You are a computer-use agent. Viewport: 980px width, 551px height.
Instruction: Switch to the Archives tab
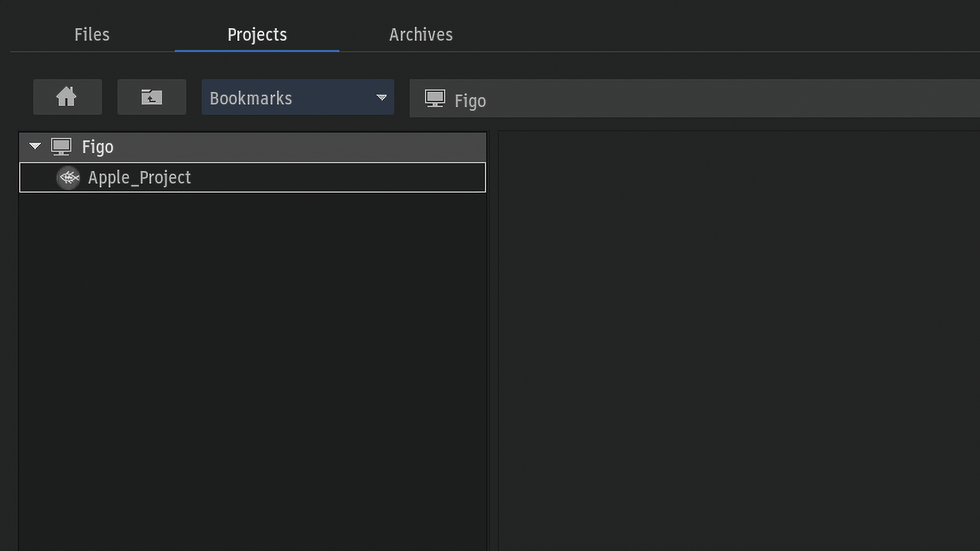tap(420, 34)
